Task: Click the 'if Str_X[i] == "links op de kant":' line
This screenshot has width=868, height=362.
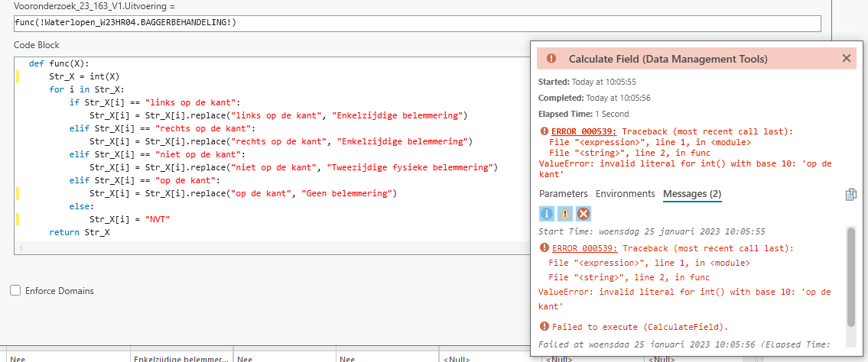Action: tap(156, 102)
